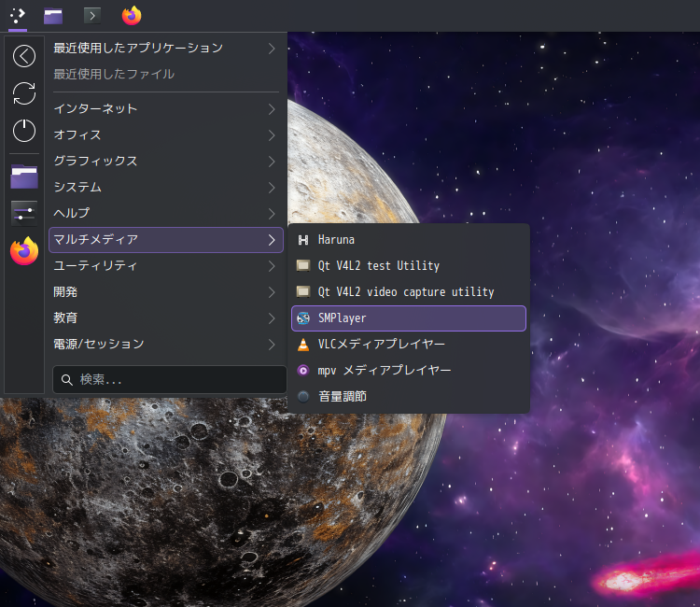Select the グラフィックス category
Image resolution: width=700 pixels, height=607 pixels.
pos(166,162)
